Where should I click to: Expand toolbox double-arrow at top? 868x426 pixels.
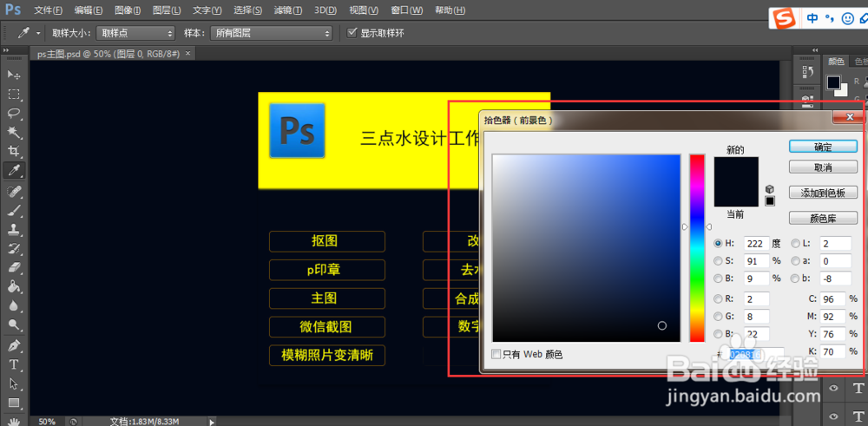7,49
